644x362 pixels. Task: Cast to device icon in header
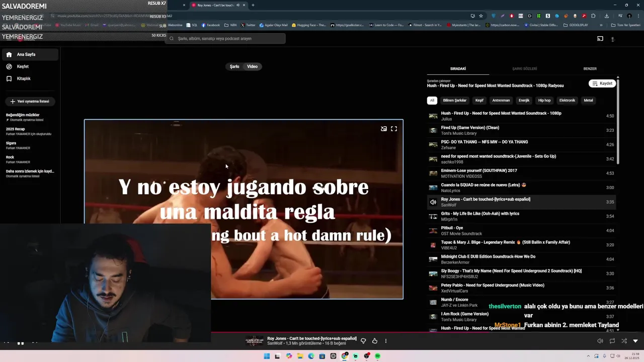pos(600,39)
